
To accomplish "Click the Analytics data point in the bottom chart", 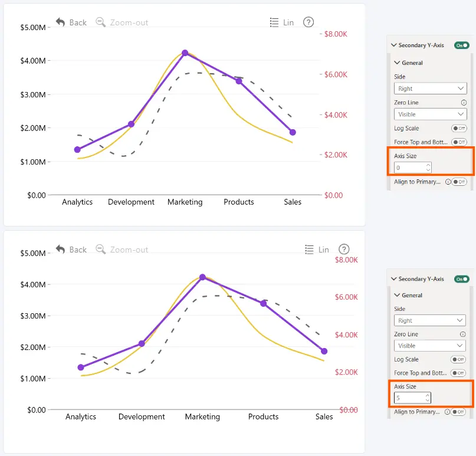I will (81, 368).
